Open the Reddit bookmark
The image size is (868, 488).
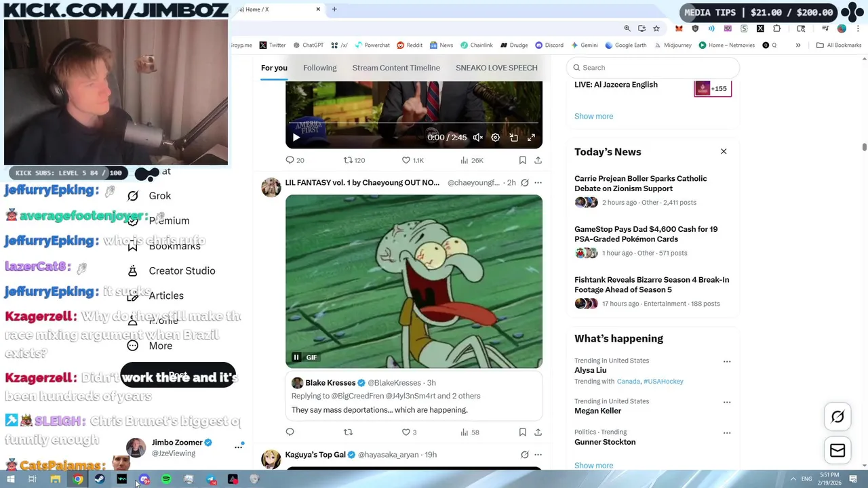pos(410,45)
